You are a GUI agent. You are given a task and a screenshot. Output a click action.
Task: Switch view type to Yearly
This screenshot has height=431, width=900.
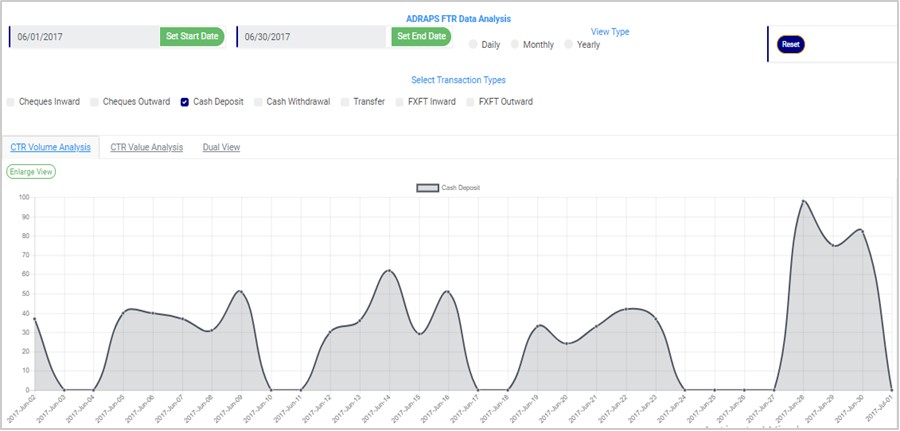tap(569, 45)
